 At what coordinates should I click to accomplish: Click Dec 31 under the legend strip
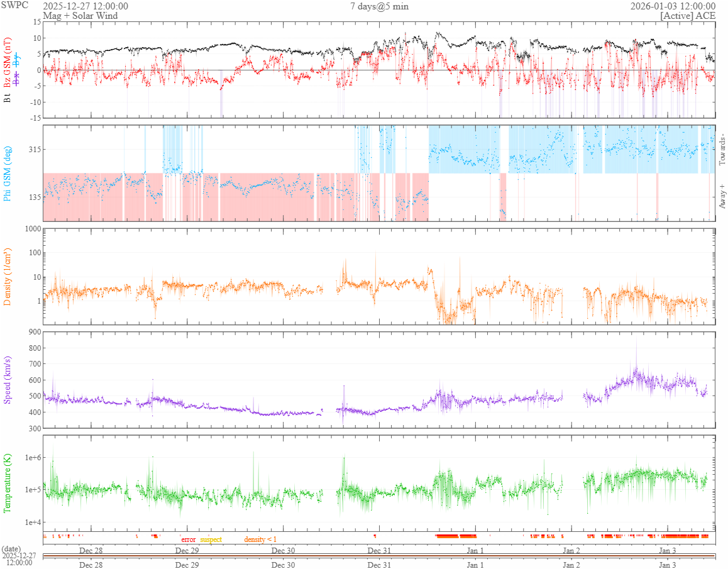pos(379,550)
